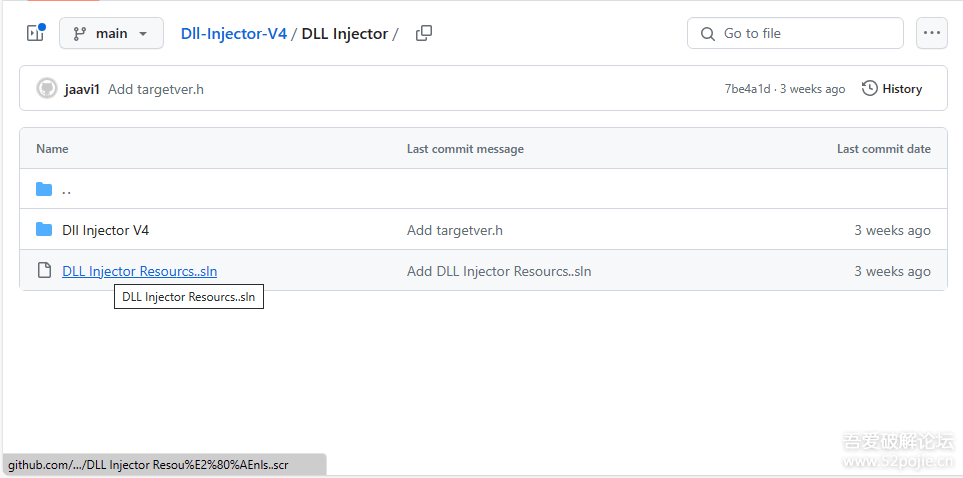Open commit hash 7be4a1d

[747, 89]
